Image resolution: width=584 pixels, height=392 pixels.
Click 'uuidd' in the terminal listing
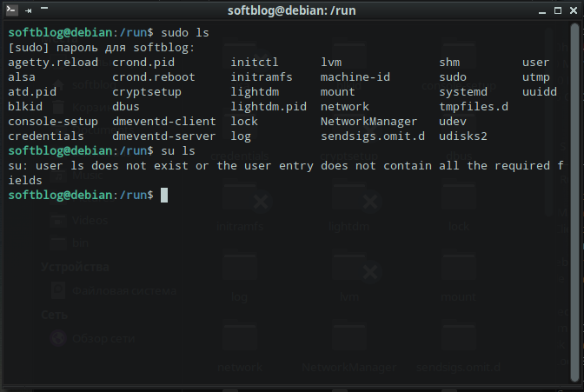[540, 92]
